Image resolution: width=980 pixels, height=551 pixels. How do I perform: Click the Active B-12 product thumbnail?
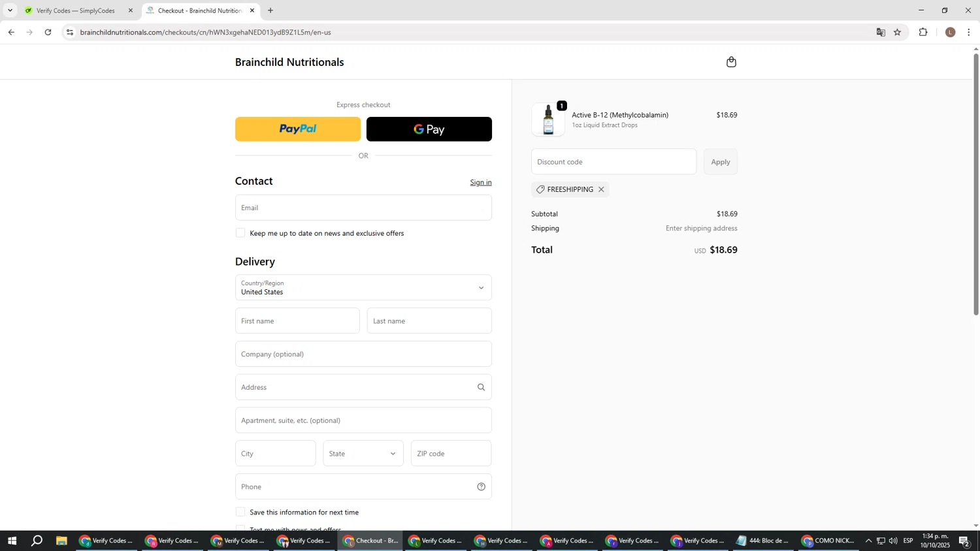tap(548, 119)
